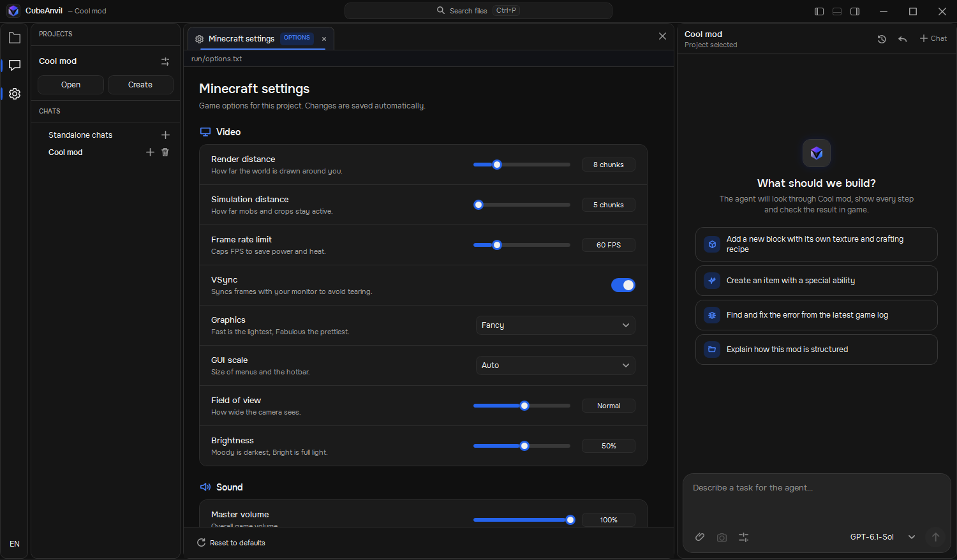The height and width of the screenshot is (560, 957).
Task: Click the OPTIONS badge on tab
Action: pyautogui.click(x=297, y=38)
